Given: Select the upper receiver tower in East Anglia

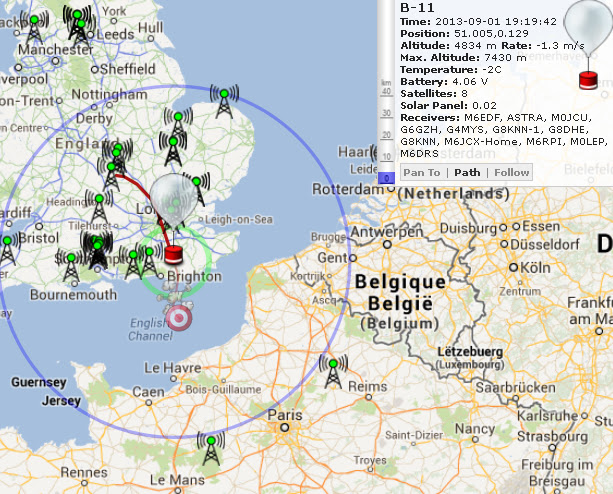Looking at the screenshot, I should point(178,124).
